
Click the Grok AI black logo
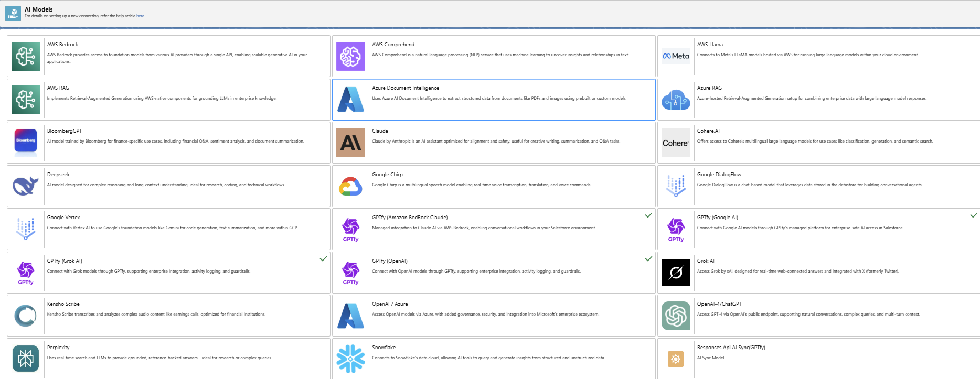[676, 273]
